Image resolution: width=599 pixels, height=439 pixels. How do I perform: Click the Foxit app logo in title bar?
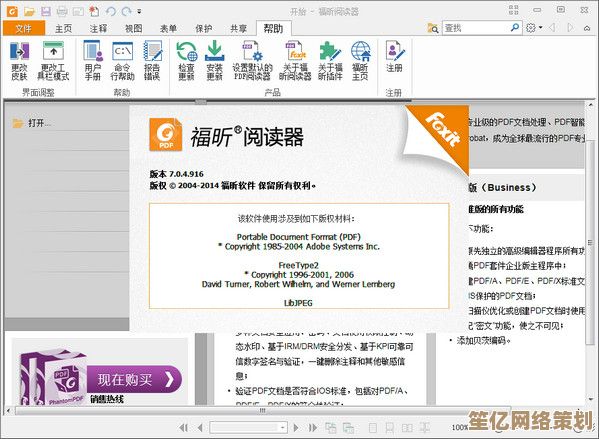(12, 11)
